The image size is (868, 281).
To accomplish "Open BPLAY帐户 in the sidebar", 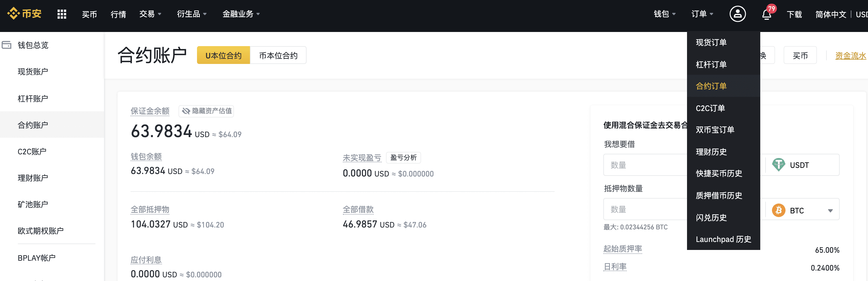I will coord(52,258).
